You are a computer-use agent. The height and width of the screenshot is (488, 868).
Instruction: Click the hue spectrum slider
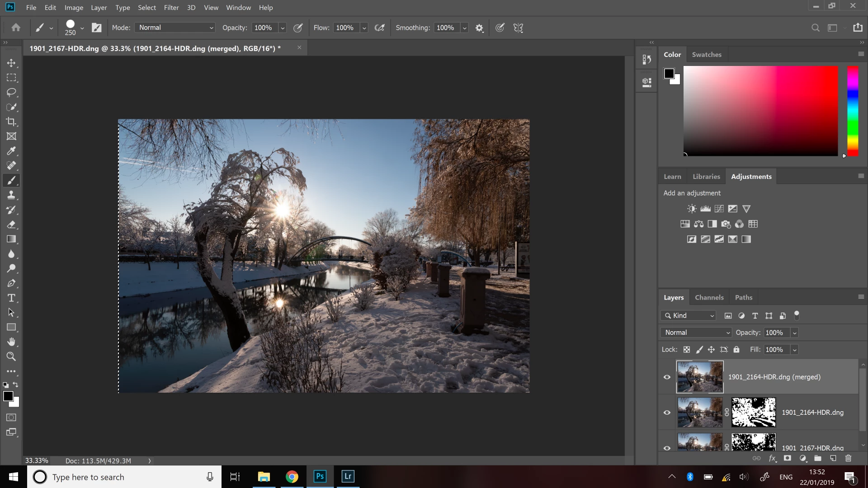853,111
